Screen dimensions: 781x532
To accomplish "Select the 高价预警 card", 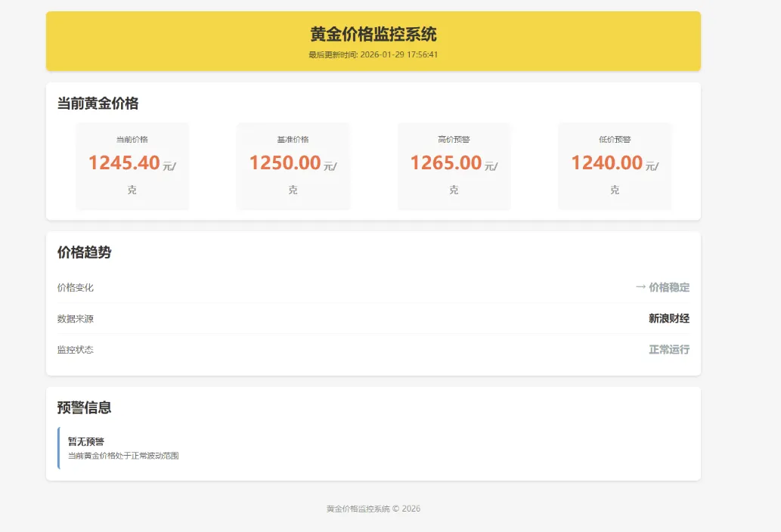I will 454,165.
